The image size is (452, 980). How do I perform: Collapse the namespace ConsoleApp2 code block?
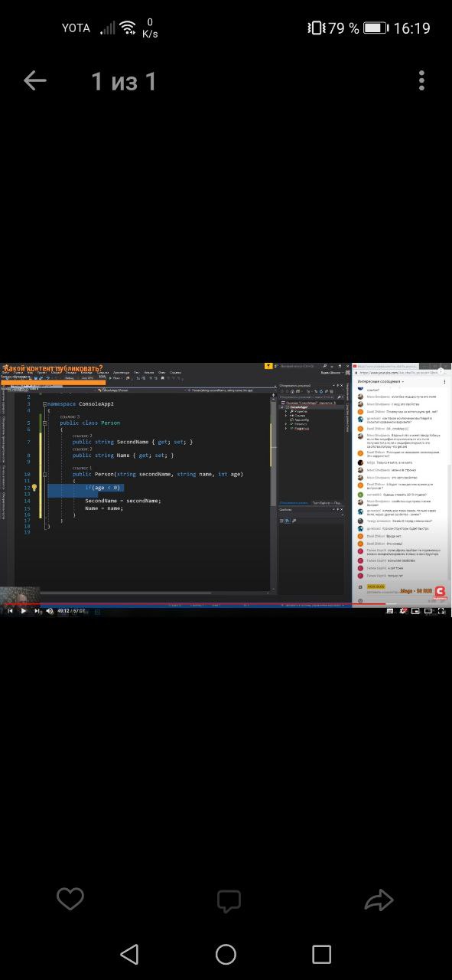point(45,403)
